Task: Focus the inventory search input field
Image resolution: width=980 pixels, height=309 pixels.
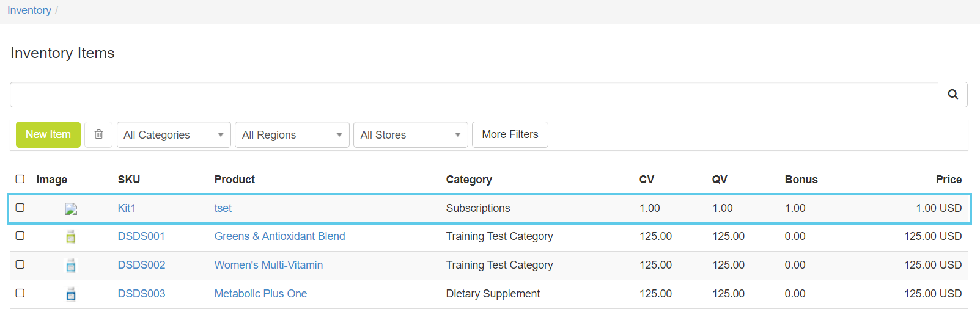Action: point(474,95)
